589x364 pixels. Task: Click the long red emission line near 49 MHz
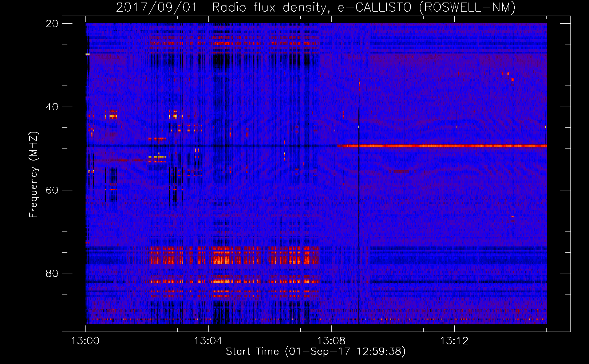pyautogui.click(x=442, y=146)
